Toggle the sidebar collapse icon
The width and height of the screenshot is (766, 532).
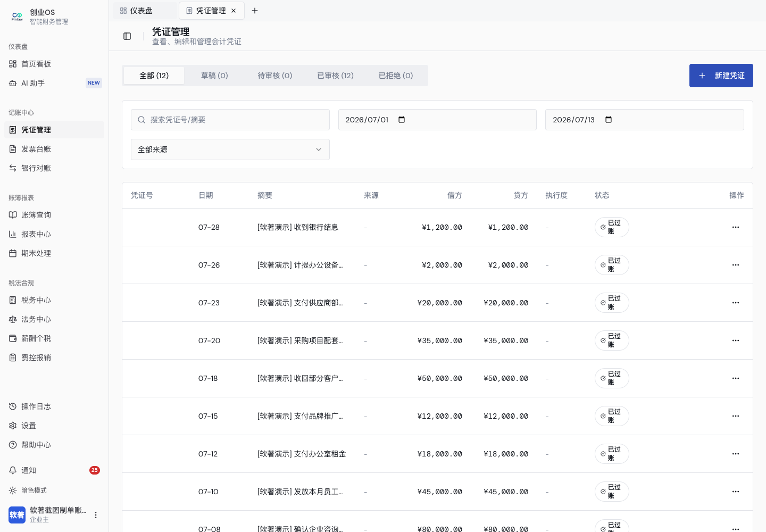pos(127,36)
